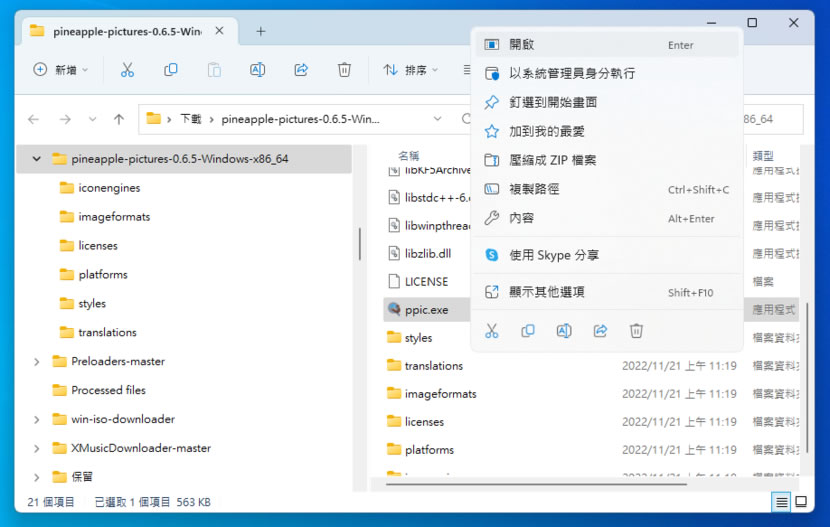Click the Copy icon at the context menu bottom

point(528,331)
